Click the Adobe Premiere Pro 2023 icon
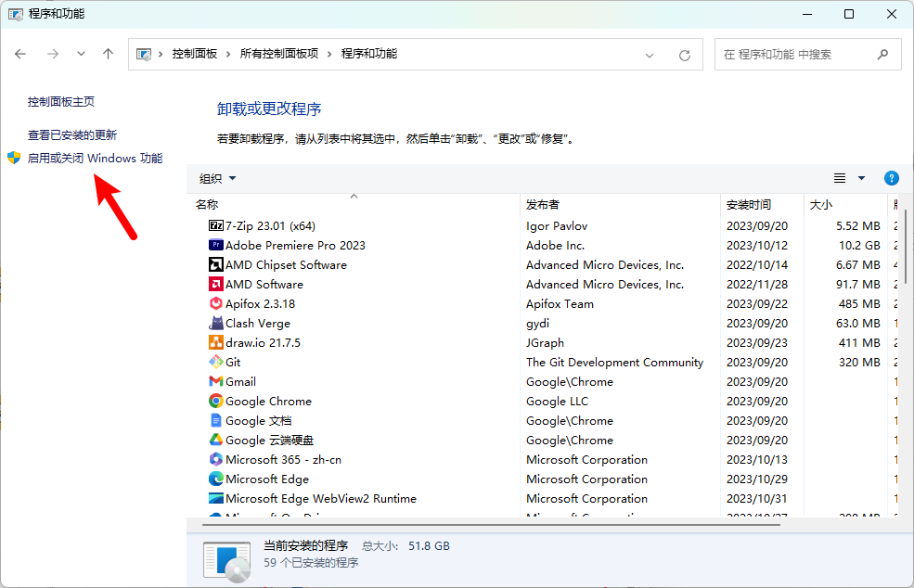 (215, 245)
